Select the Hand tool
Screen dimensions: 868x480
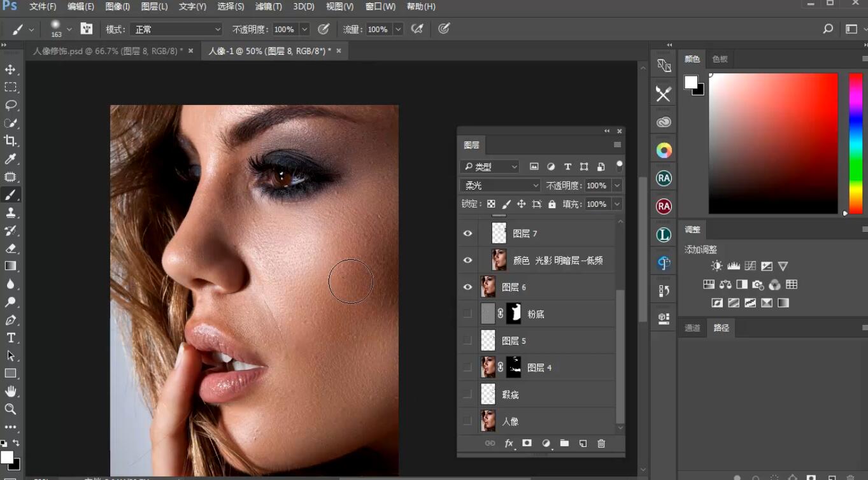coord(11,391)
